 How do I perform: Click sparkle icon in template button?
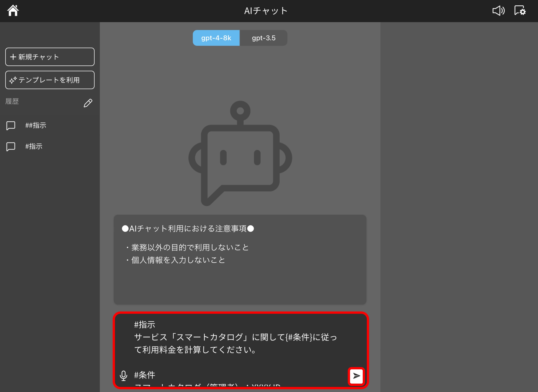click(13, 80)
